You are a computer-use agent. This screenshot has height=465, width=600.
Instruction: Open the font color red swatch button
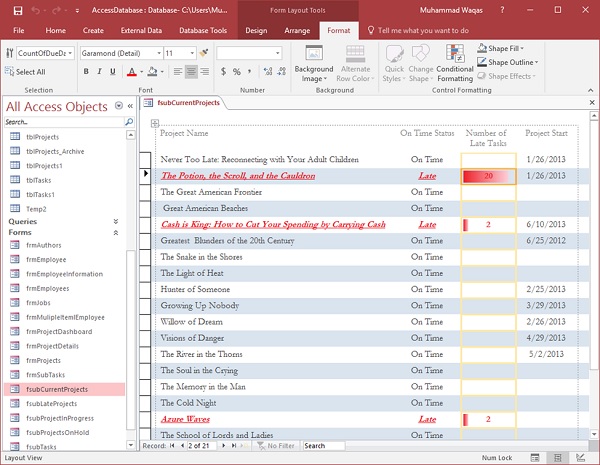click(x=133, y=72)
